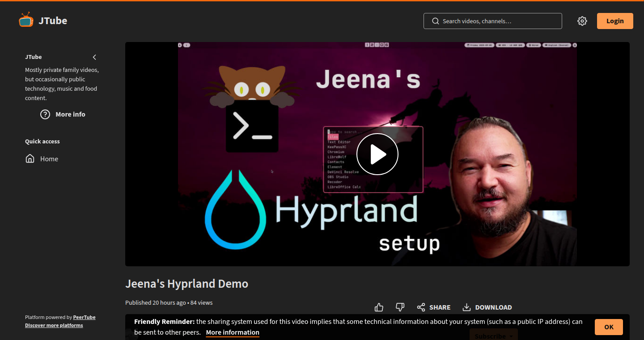This screenshot has height=340, width=644.
Task: Click the Quick access heading
Action: point(42,141)
